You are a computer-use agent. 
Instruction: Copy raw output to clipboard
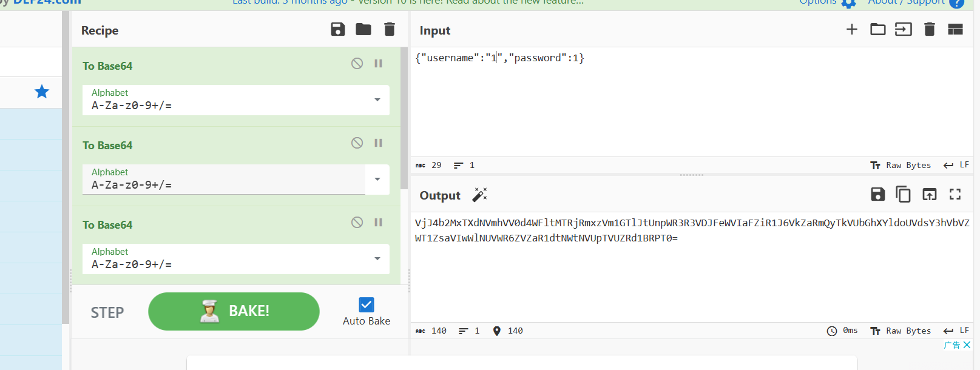click(x=903, y=194)
